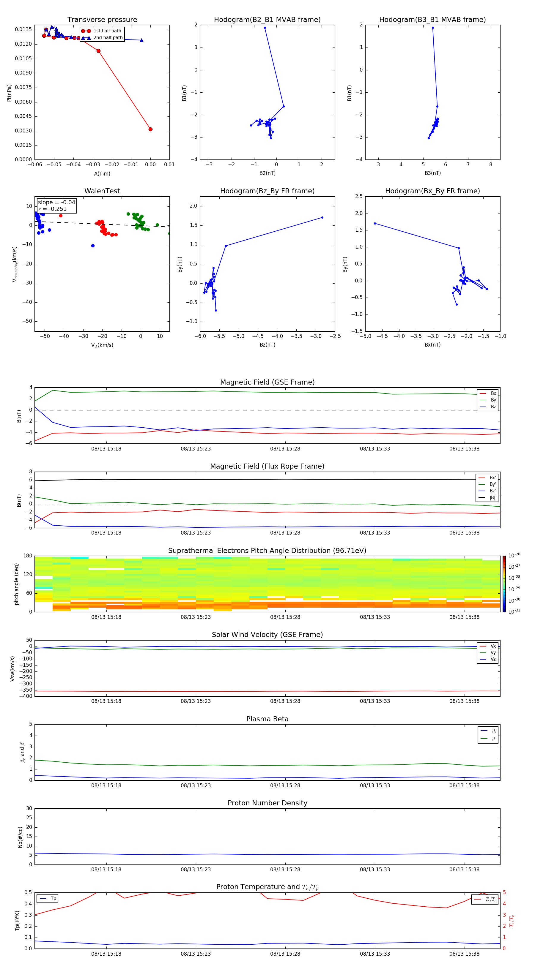Viewport: 535px width, 980px height.
Task: Click the Vx legend entry in solar wind plot
Action: tap(488, 646)
